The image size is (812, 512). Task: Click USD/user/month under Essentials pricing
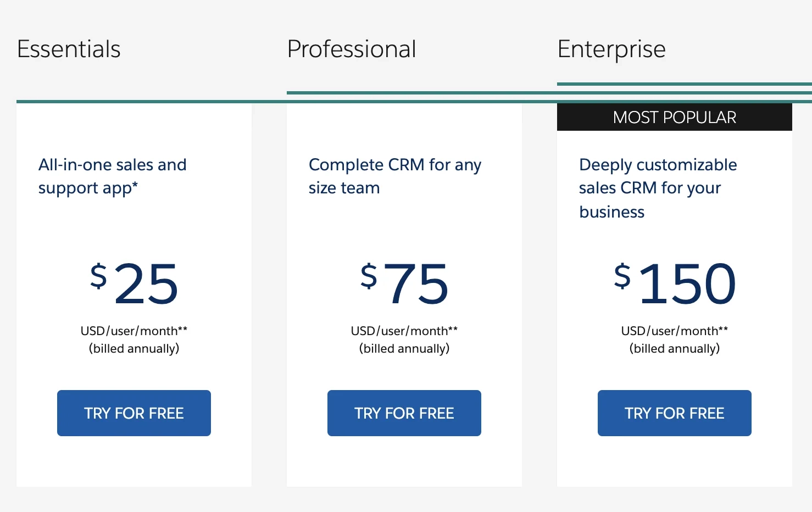coord(134,331)
